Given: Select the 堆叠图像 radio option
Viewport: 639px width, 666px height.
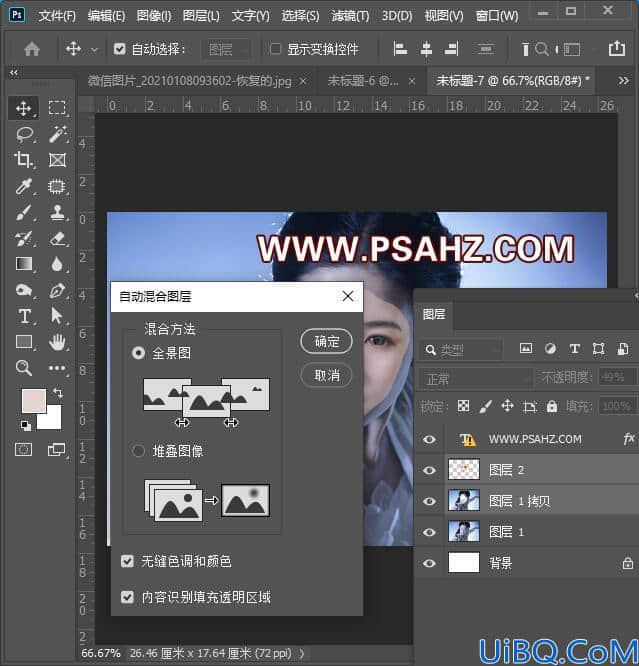Looking at the screenshot, I should (138, 450).
